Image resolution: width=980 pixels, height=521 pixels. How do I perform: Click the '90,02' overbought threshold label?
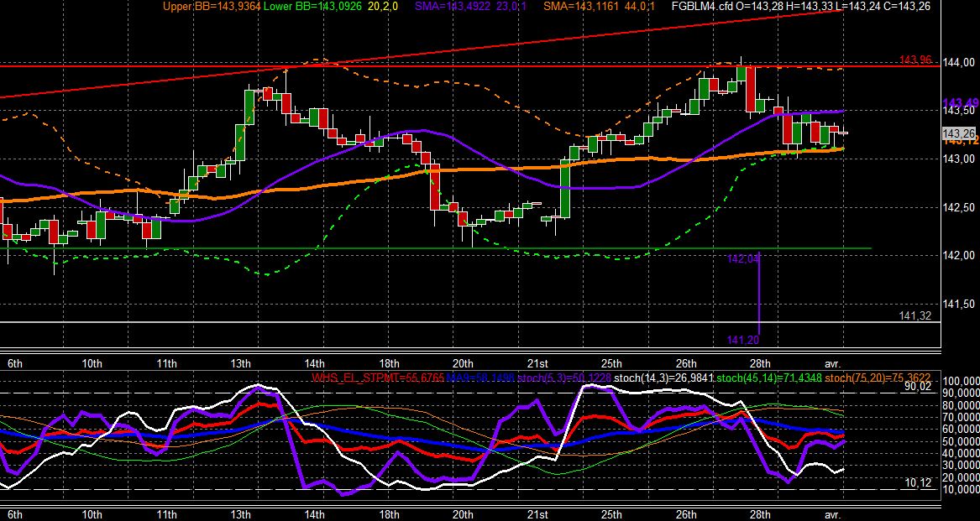tap(919, 387)
